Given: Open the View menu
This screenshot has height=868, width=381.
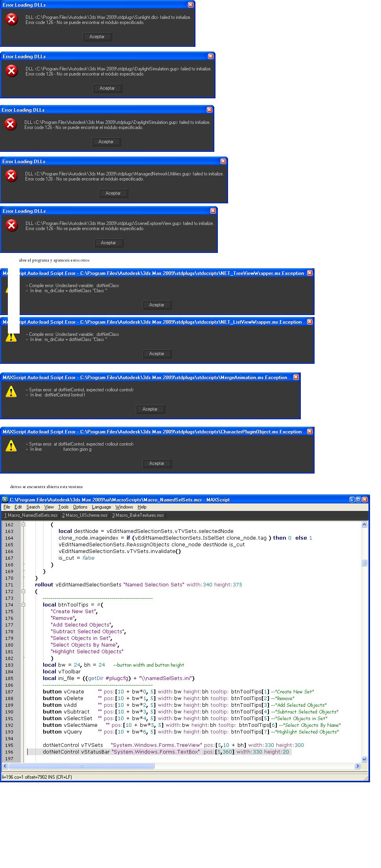Looking at the screenshot, I should pos(49,507).
